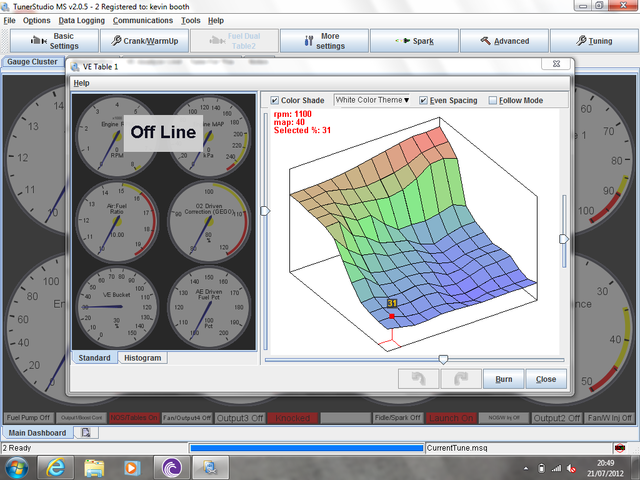Open Basic Settings toolbar button
Viewport: 640px width, 480px height.
point(53,41)
